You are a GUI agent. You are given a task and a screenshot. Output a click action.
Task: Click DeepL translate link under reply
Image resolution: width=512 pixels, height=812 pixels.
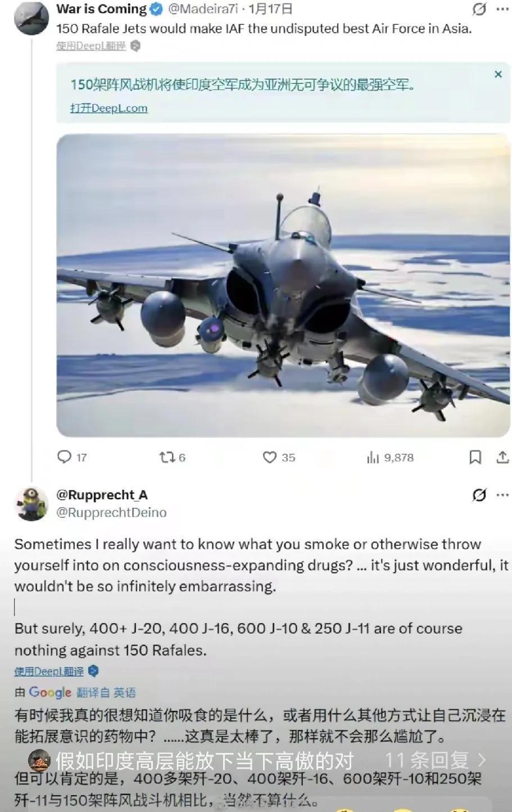pos(49,671)
